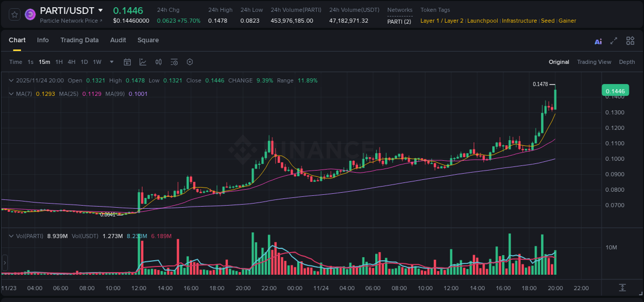Select the 15m timeframe
Image resolution: width=644 pixels, height=302 pixels.
pos(44,62)
